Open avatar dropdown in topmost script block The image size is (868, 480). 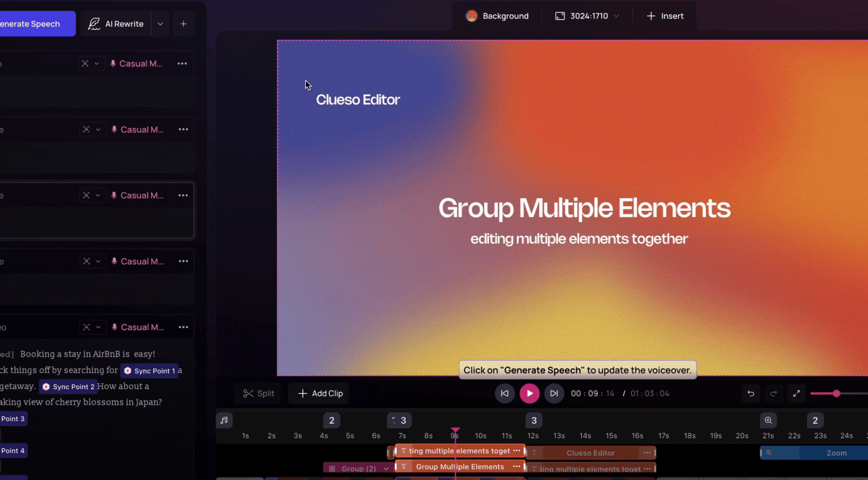pyautogui.click(x=90, y=64)
